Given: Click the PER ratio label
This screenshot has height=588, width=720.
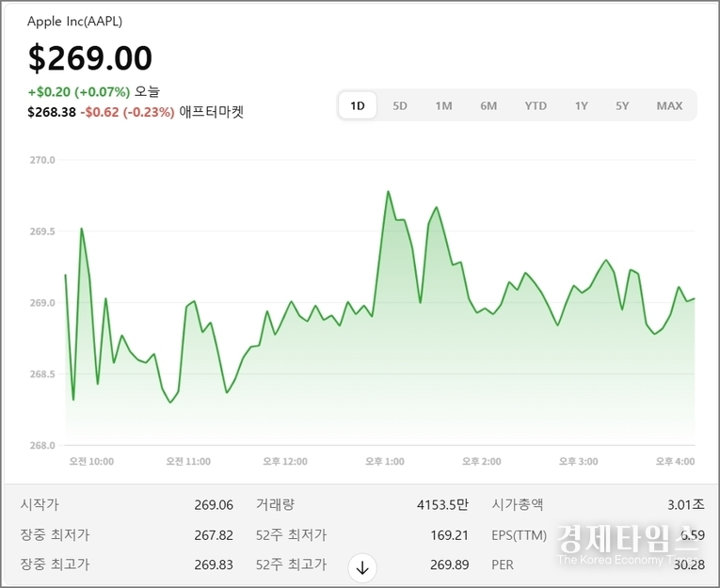Looking at the screenshot, I should pyautogui.click(x=503, y=564).
